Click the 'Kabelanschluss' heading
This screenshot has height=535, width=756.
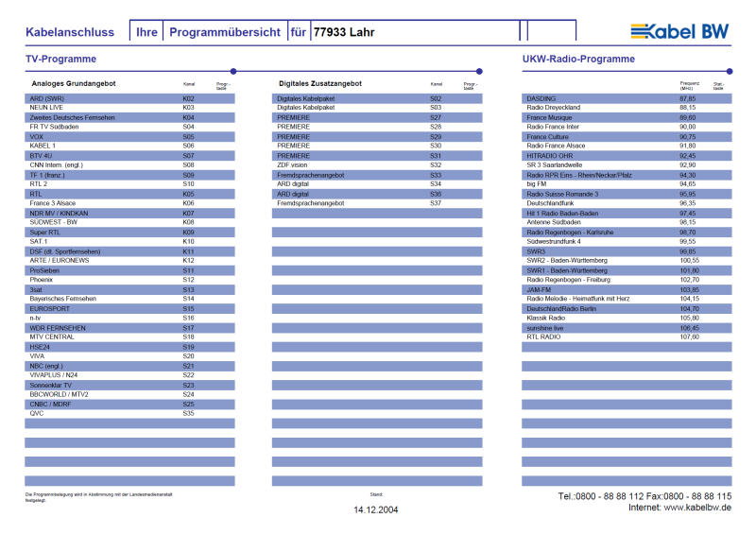click(x=70, y=32)
